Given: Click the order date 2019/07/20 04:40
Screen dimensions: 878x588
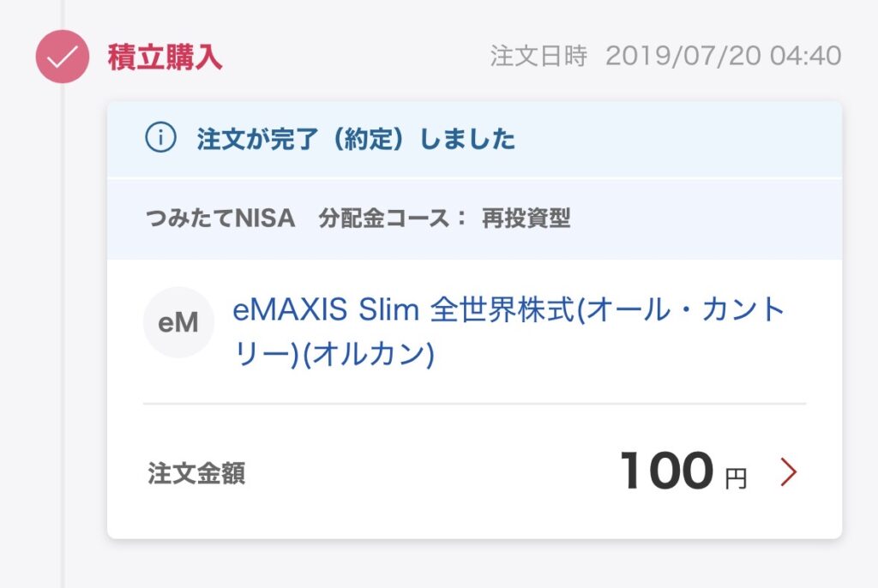Looking at the screenshot, I should pos(723,57).
